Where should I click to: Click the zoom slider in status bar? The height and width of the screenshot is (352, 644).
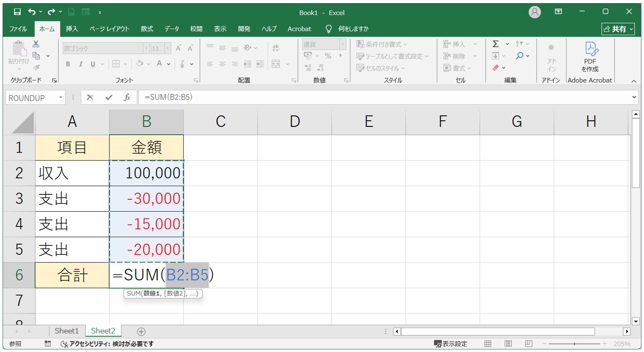pyautogui.click(x=574, y=344)
